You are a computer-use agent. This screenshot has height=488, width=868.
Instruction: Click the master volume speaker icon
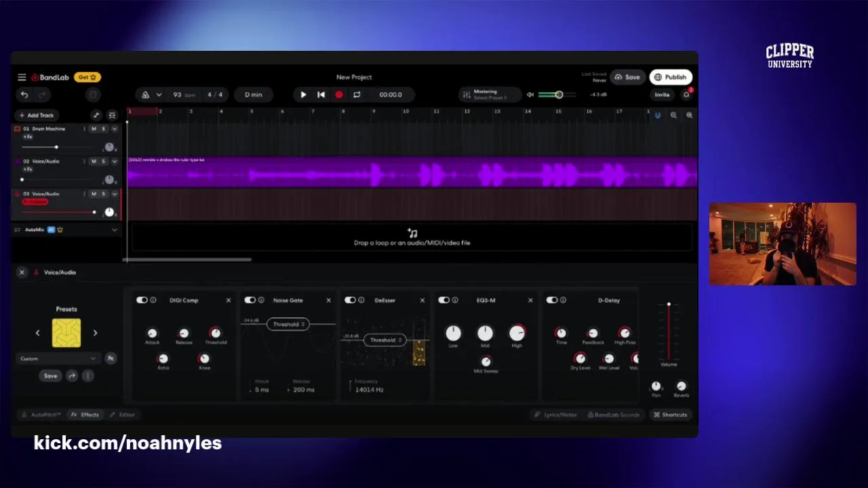point(530,95)
